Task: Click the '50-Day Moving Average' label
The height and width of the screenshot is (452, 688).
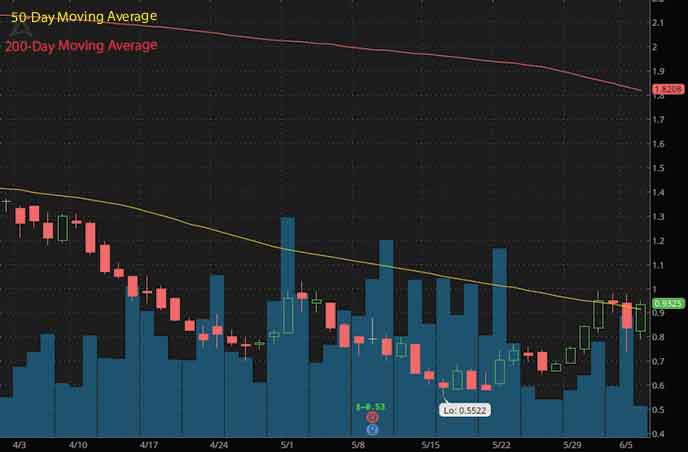Action: point(83,17)
